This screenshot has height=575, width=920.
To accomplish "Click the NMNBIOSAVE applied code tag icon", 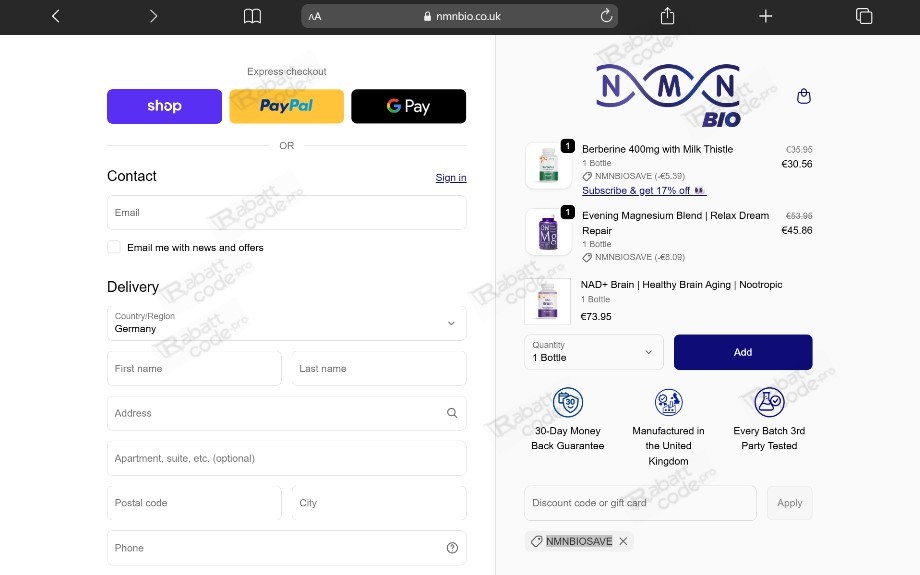I will (x=536, y=541).
